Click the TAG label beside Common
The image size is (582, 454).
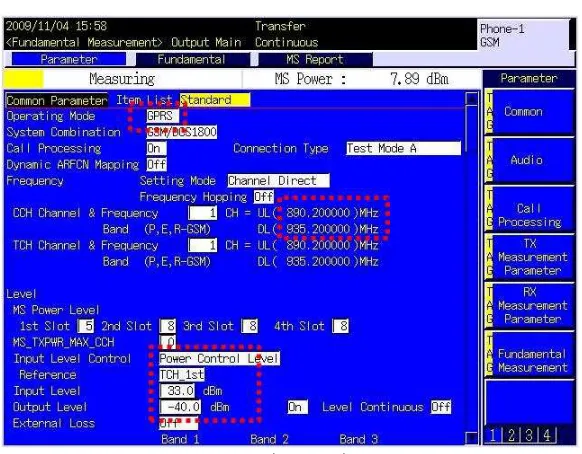tap(489, 112)
